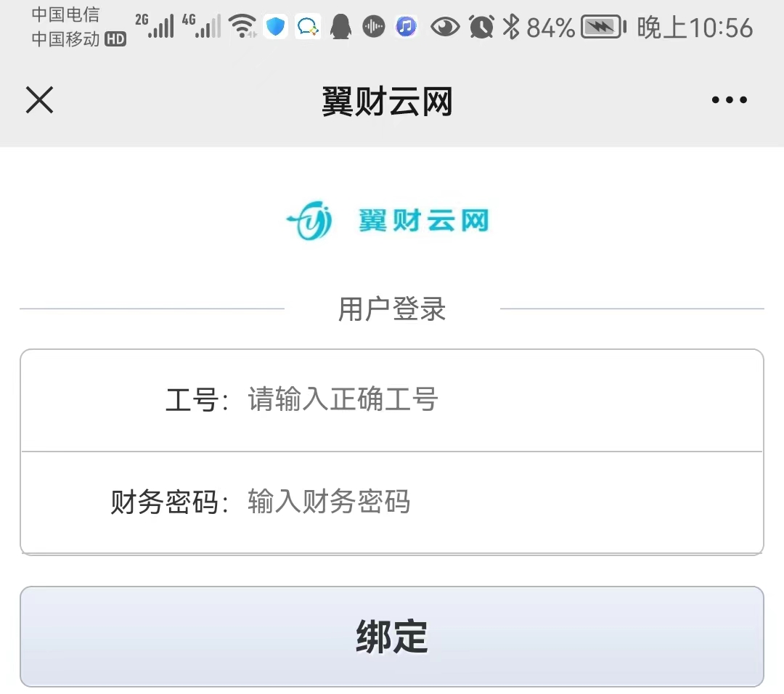The height and width of the screenshot is (694, 784).
Task: Open the three-dot more options menu
Action: click(729, 100)
